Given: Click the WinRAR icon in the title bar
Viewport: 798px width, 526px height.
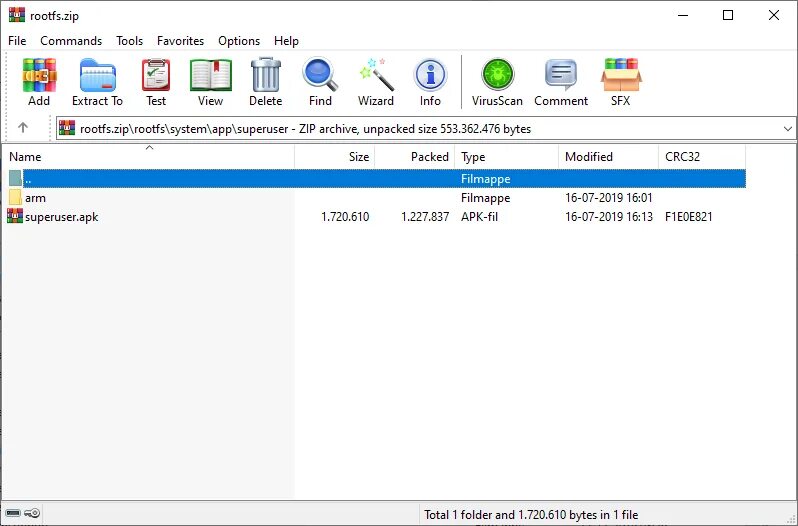Looking at the screenshot, I should [17, 15].
